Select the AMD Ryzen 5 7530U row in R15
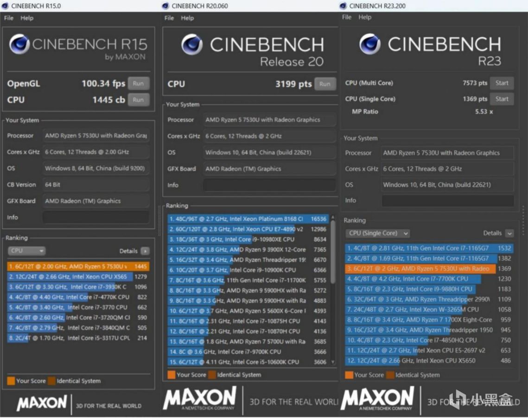Image resolution: width=528 pixels, height=420 pixels. tap(78, 266)
